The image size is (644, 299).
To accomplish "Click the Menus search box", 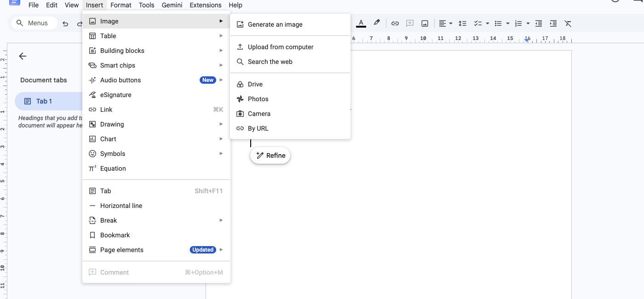I will coord(34,23).
